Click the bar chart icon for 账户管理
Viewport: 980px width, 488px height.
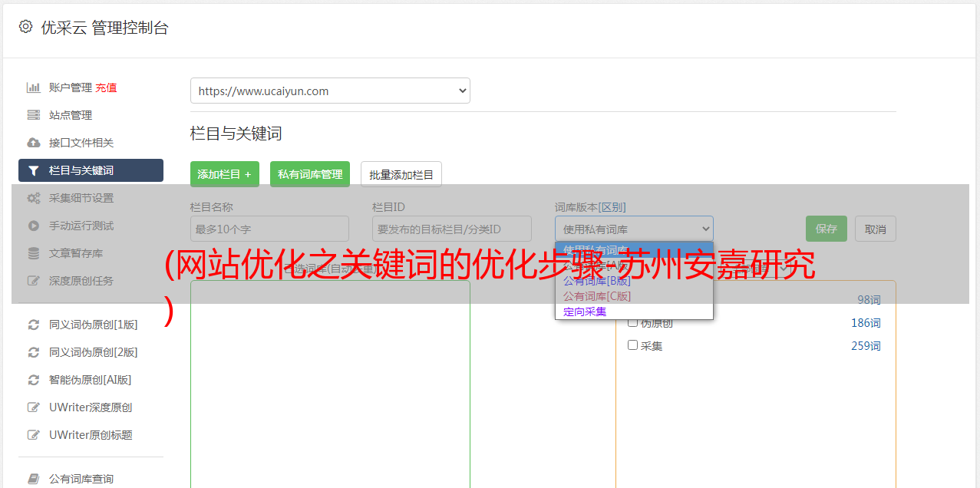[33, 87]
